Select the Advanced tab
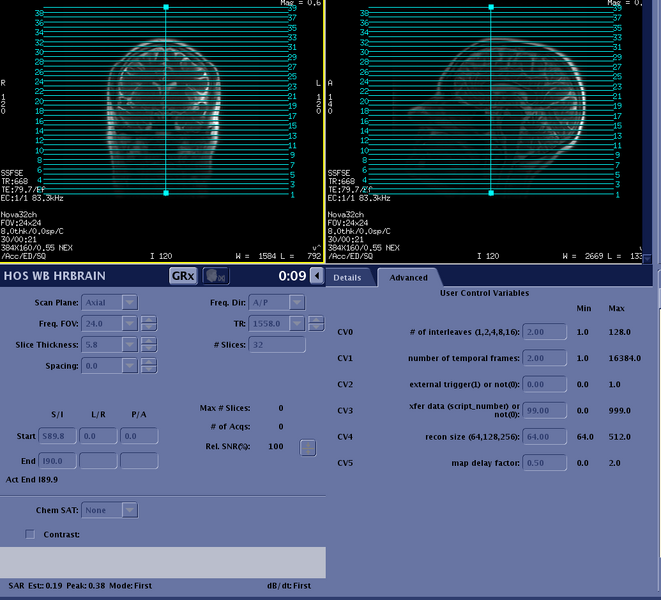 click(x=408, y=278)
